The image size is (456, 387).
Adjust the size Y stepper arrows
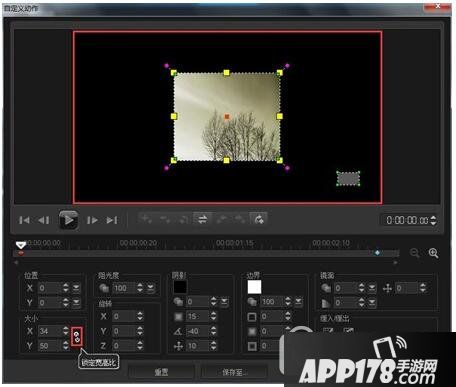[x=66, y=346]
